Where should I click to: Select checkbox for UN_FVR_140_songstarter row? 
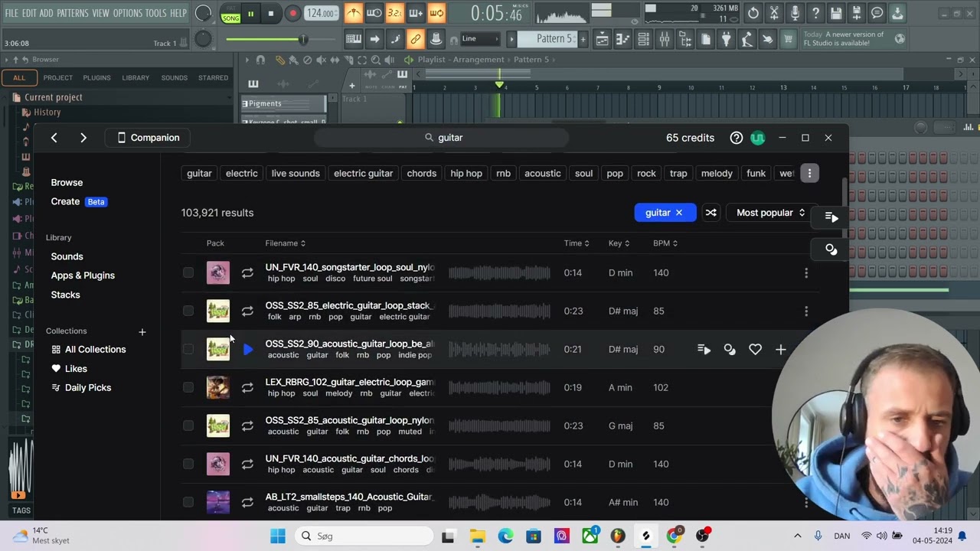pyautogui.click(x=188, y=272)
